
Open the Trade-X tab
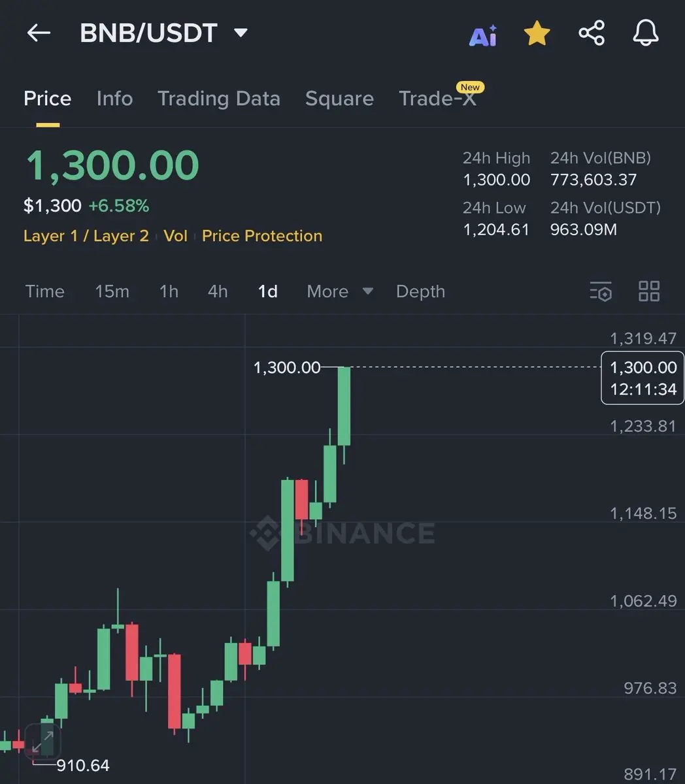tap(437, 99)
